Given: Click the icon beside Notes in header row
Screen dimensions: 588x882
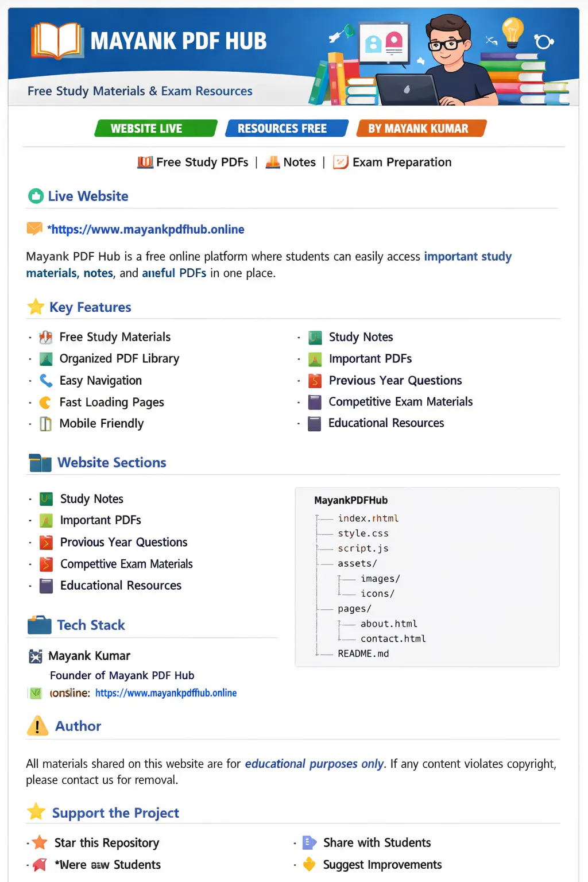Looking at the screenshot, I should point(273,163).
